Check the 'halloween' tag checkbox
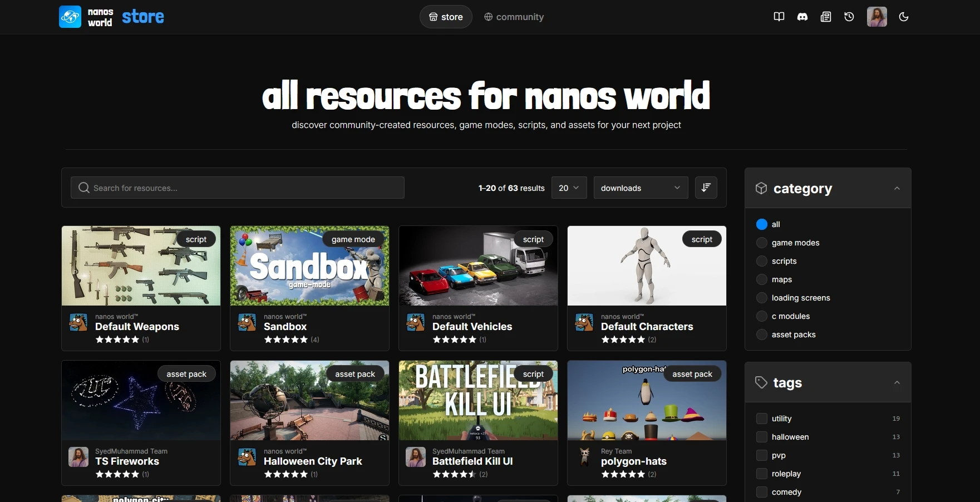This screenshot has height=502, width=980. click(x=762, y=437)
